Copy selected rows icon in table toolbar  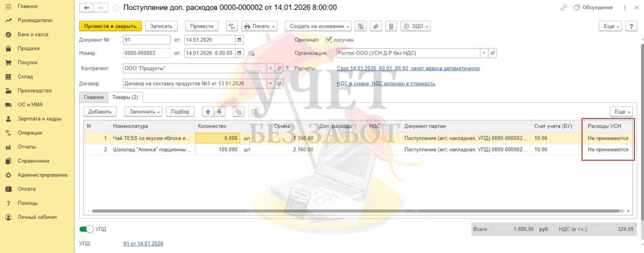pos(238,112)
